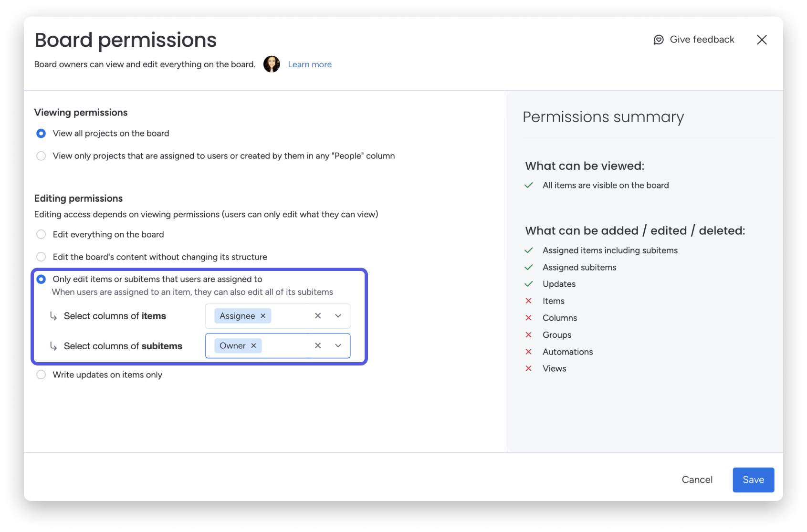
Task: Click the board owner's avatar
Action: click(272, 64)
